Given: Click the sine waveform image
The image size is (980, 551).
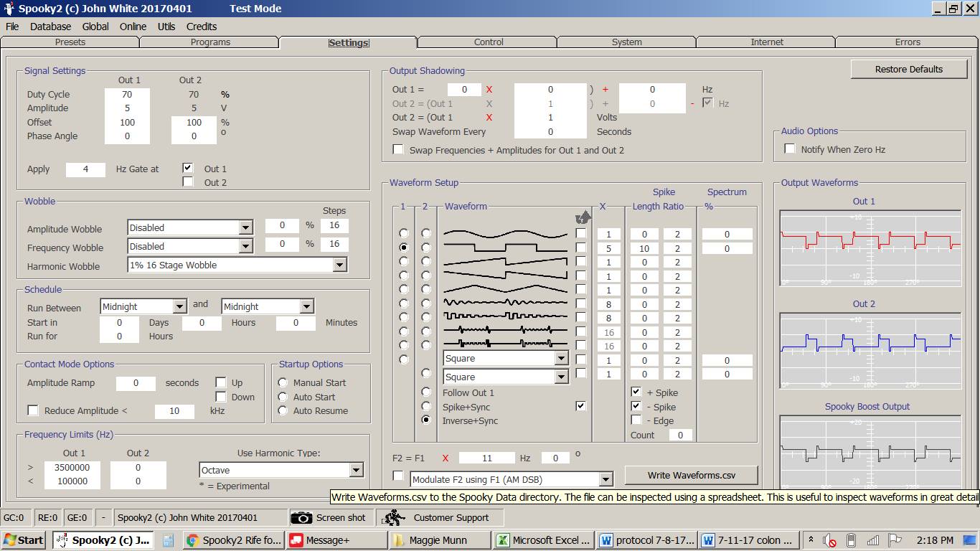Looking at the screenshot, I should [505, 234].
